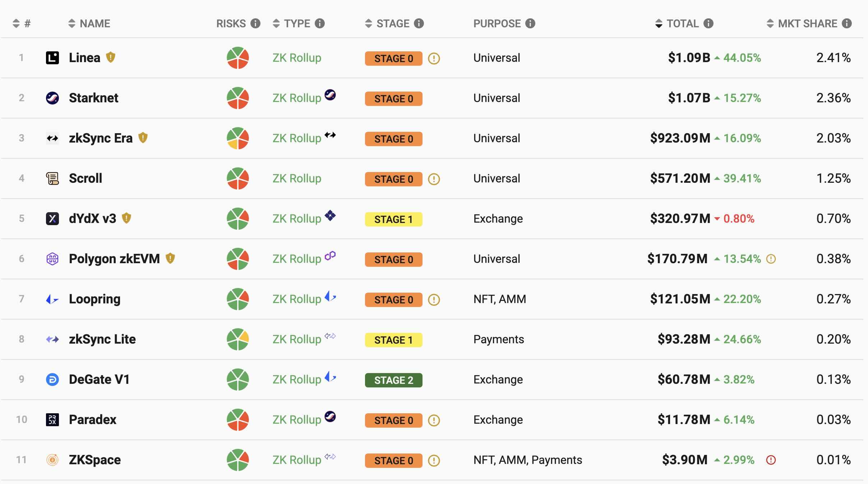The image size is (868, 484).
Task: Click the yellow warning icon beside Polygon's 13.54%
Action: [x=771, y=259]
